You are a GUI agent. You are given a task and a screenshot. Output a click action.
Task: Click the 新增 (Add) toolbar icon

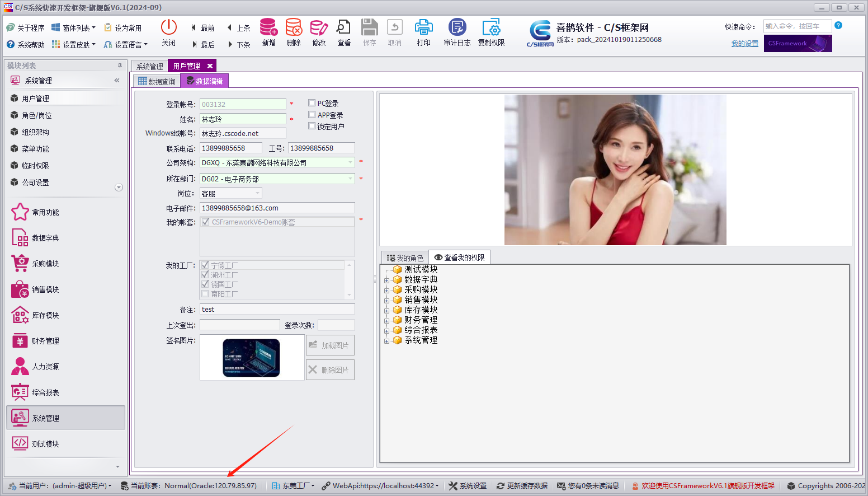(268, 32)
